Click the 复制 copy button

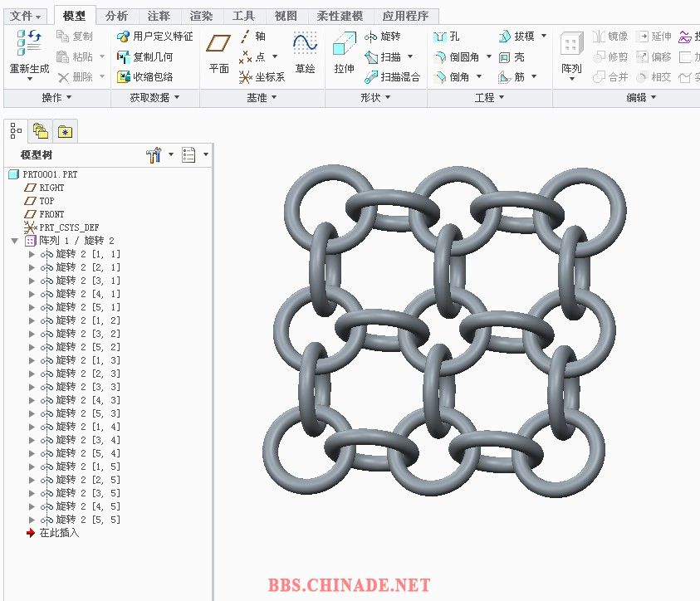point(75,37)
